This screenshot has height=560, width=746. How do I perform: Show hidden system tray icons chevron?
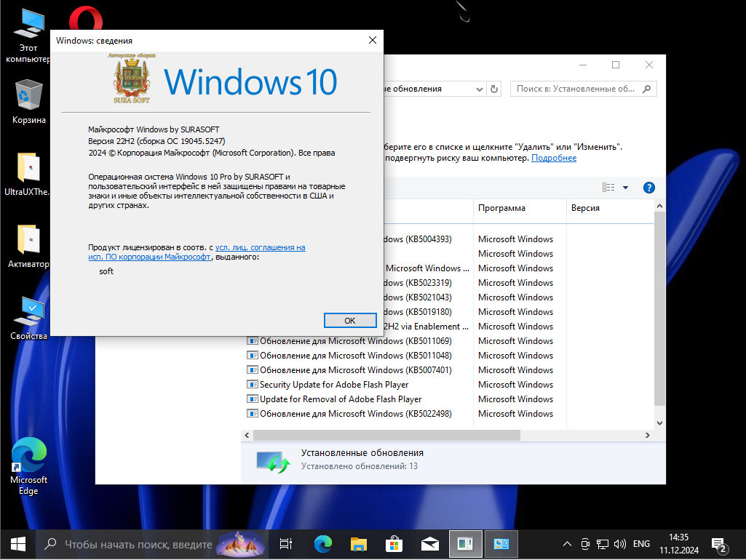point(567,544)
